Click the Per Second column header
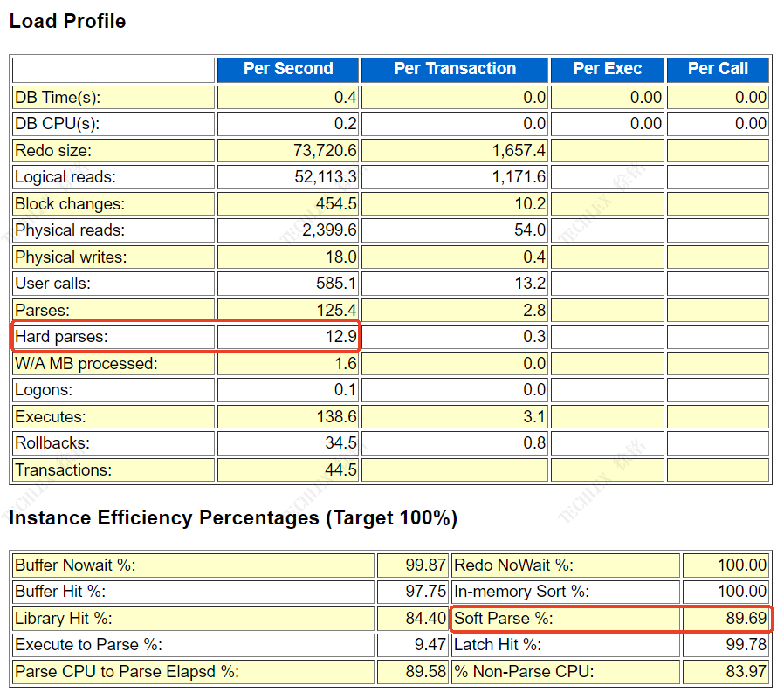This screenshot has width=784, height=699. [288, 69]
